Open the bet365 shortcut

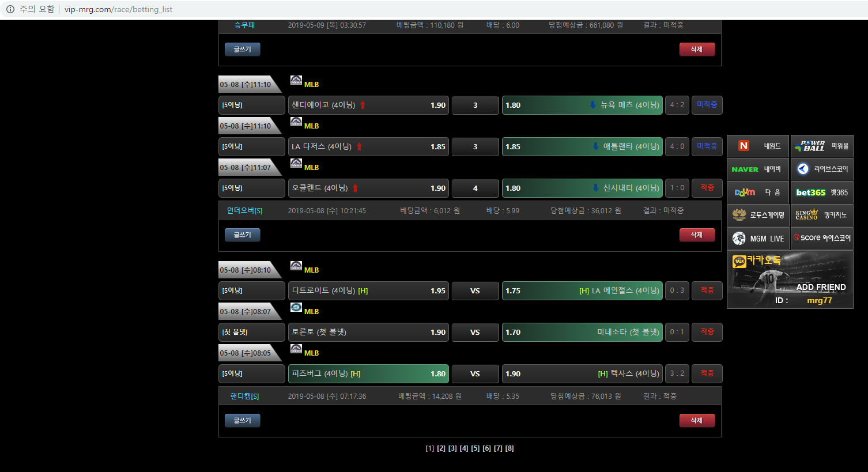coord(821,192)
